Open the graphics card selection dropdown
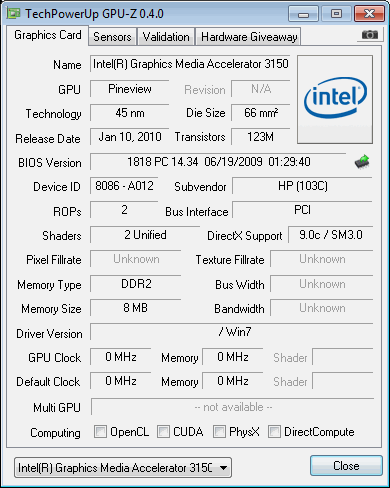Image resolution: width=390 pixels, height=488 pixels. [123, 467]
